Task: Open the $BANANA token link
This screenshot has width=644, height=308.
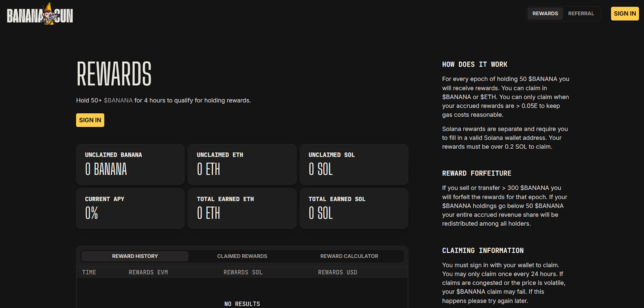Action: (118, 100)
